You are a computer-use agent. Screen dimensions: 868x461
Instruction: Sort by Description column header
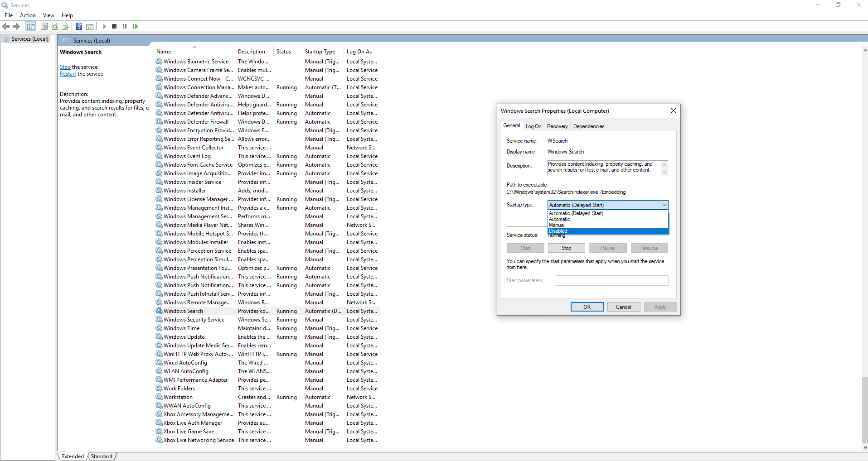tap(254, 52)
